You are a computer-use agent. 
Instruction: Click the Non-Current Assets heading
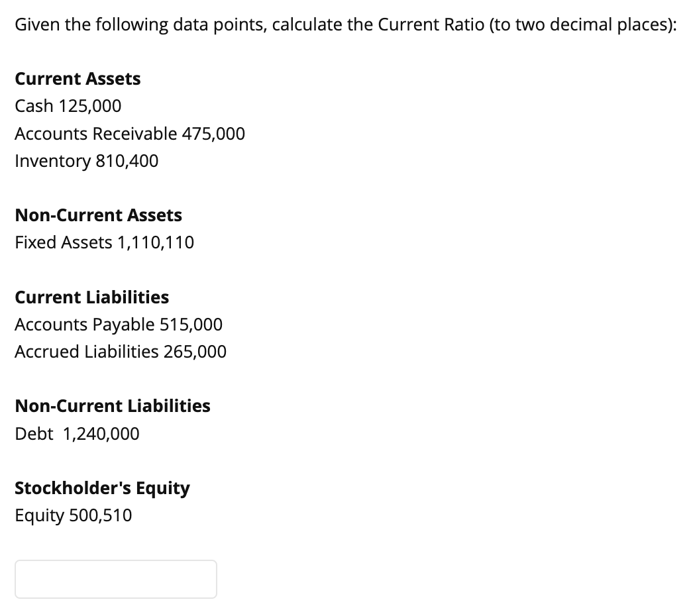coord(98,215)
